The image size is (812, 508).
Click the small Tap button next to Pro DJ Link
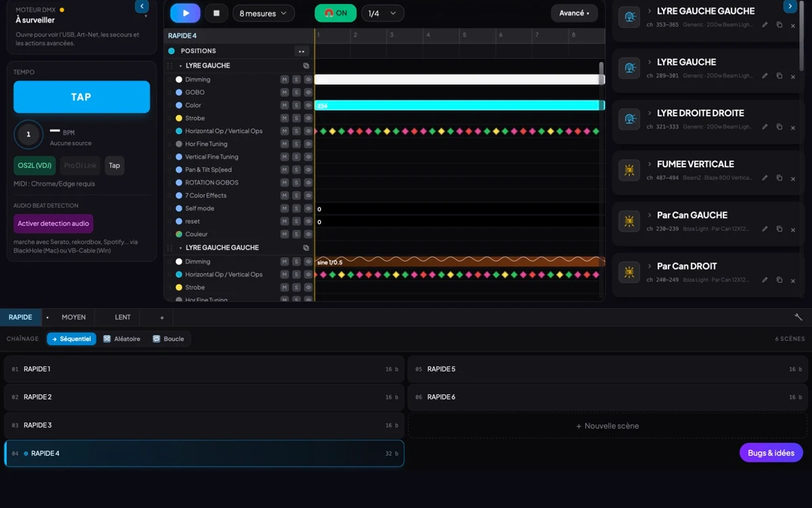[x=114, y=165]
